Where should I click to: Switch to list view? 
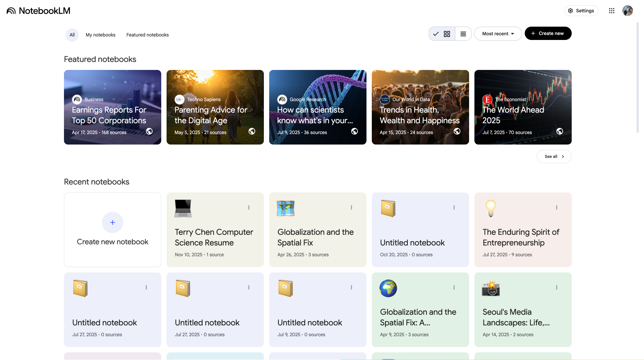463,34
